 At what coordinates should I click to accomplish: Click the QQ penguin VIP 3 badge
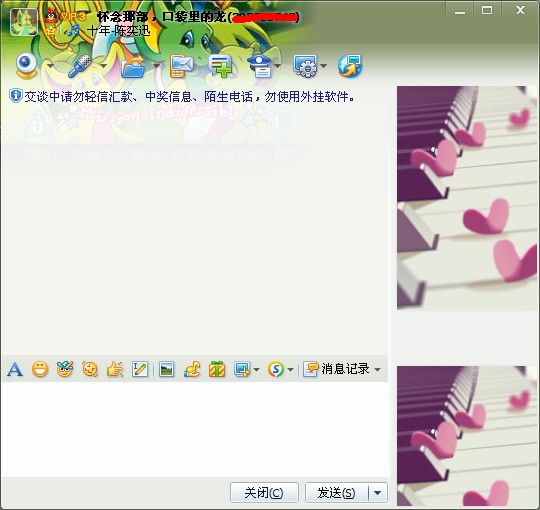65,16
